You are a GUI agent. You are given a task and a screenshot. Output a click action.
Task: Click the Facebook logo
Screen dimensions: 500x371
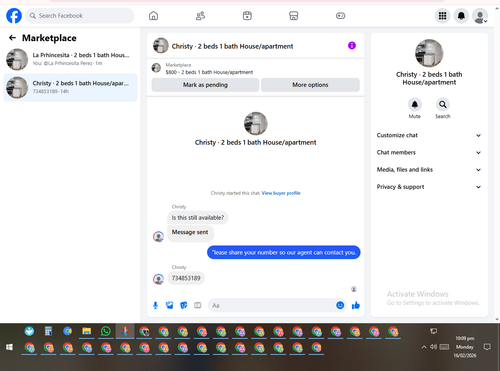click(x=14, y=16)
